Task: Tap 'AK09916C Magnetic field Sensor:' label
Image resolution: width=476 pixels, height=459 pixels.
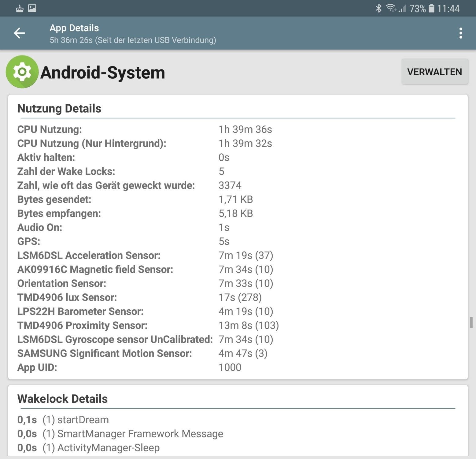Action: pos(95,270)
